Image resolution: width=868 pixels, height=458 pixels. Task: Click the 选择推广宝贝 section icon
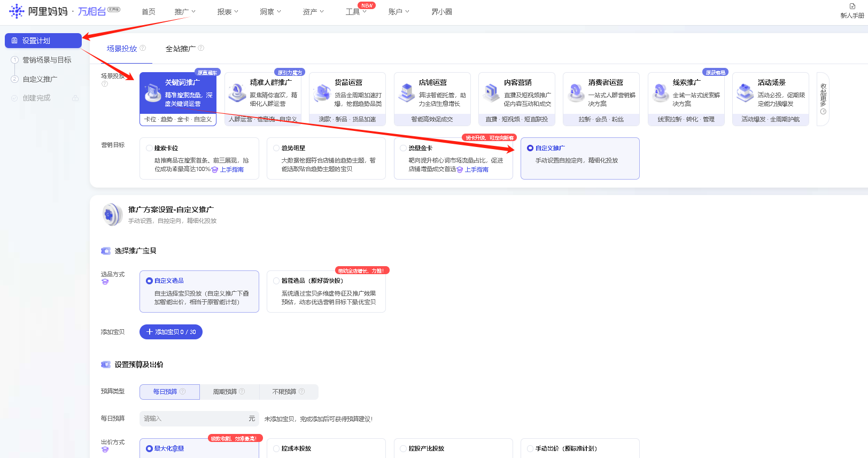coord(106,251)
